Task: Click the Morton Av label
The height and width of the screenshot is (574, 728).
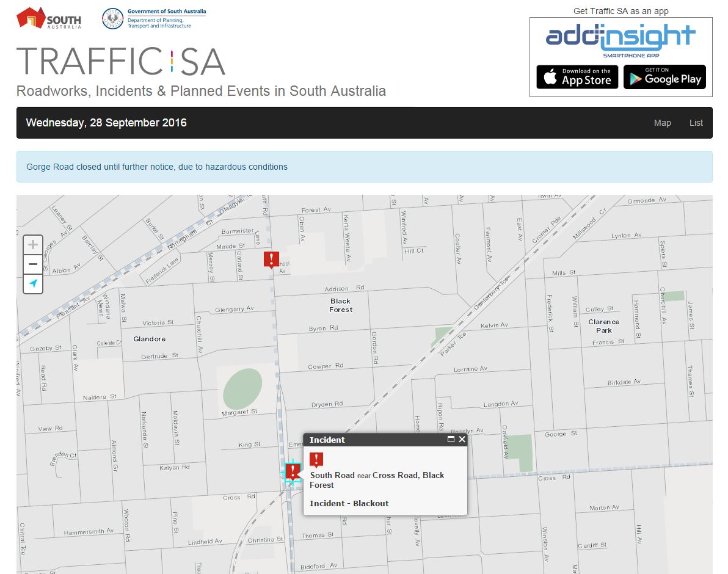Action: click(604, 507)
